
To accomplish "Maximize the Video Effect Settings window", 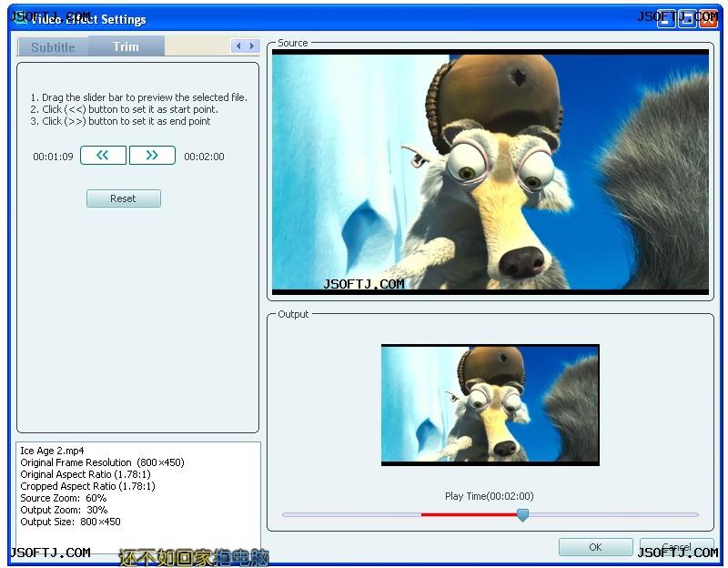I will click(687, 18).
